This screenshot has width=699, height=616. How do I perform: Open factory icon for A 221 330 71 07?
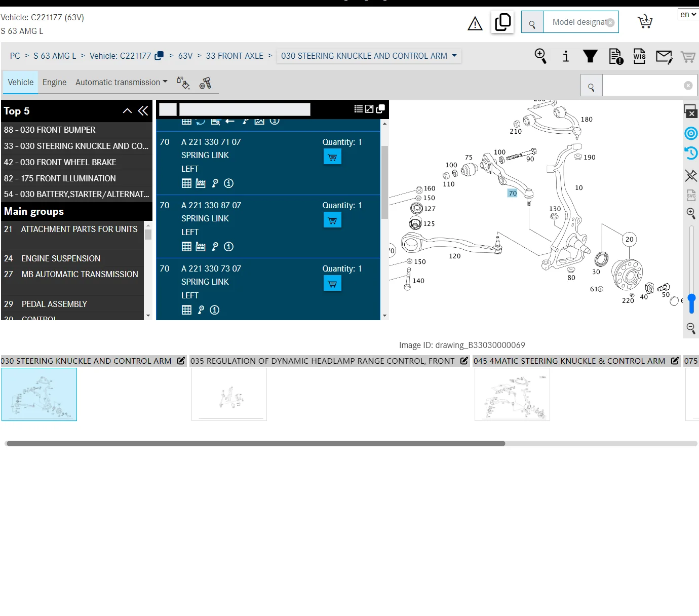coord(201,183)
